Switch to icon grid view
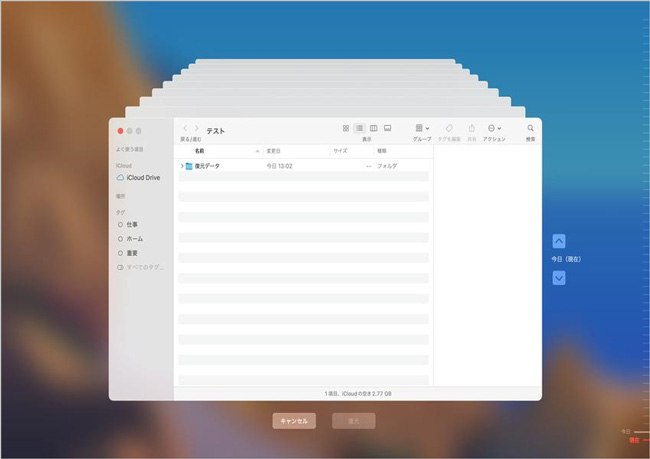This screenshot has width=650, height=459. 346,128
